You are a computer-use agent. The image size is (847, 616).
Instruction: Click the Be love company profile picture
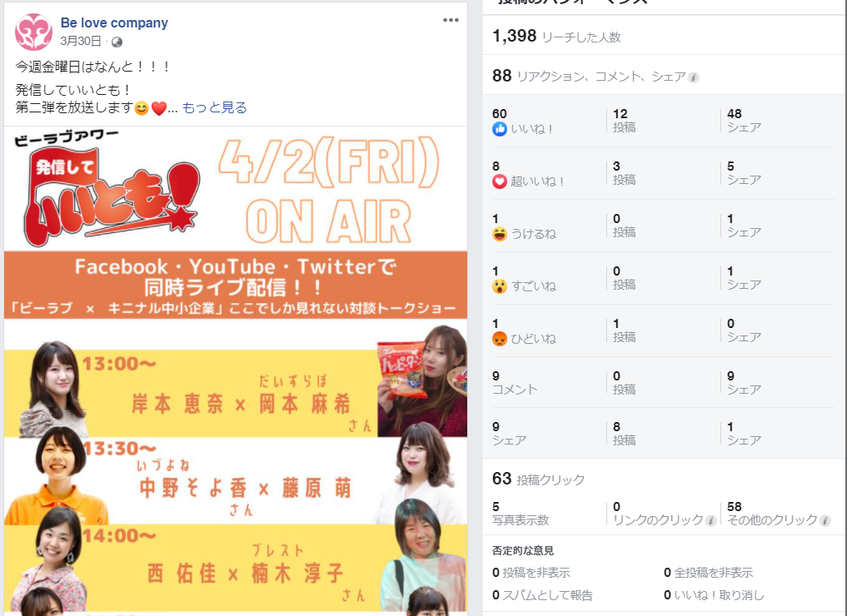pyautogui.click(x=33, y=32)
